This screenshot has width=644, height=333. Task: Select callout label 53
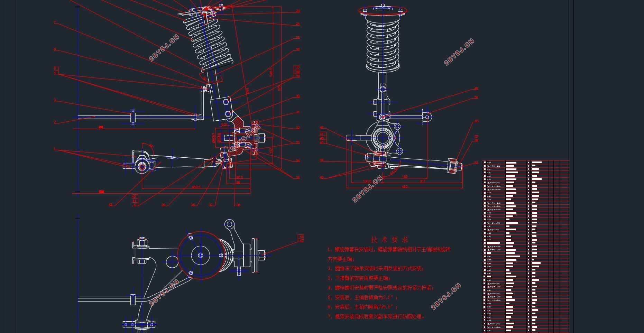click(x=476, y=163)
